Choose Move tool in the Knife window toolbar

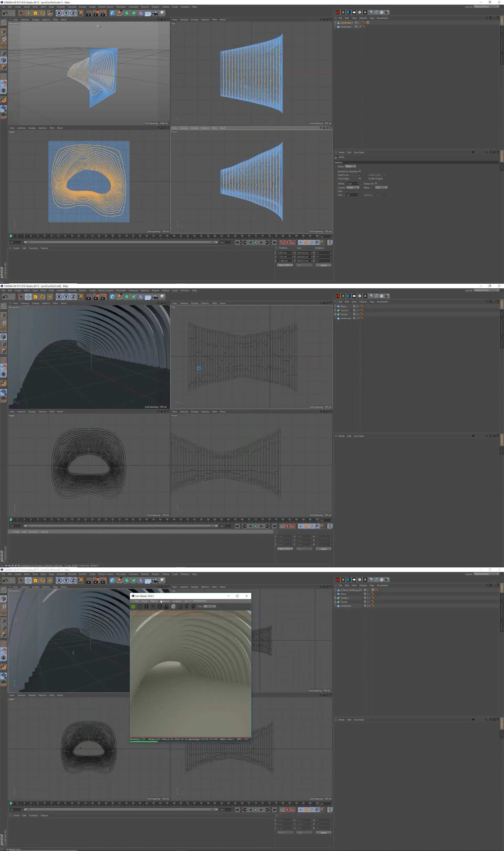point(28,13)
